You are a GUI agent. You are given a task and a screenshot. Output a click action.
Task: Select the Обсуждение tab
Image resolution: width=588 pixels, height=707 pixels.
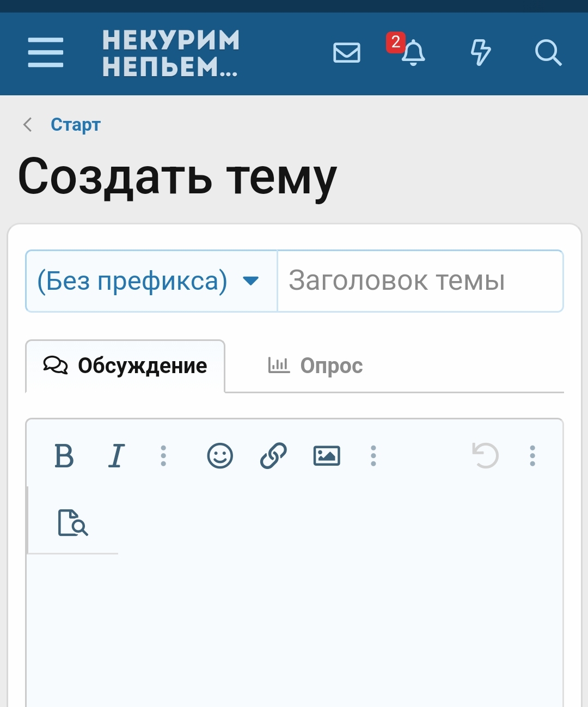(x=125, y=366)
